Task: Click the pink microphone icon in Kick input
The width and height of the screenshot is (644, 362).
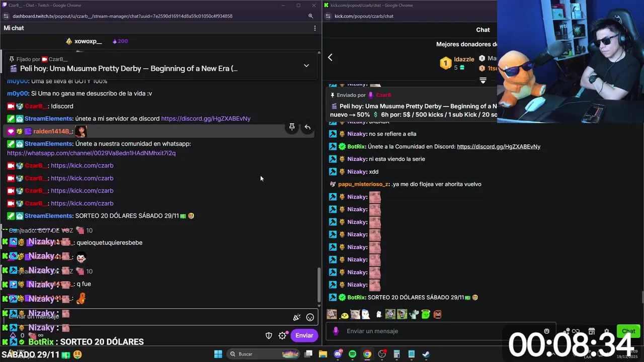Action: pos(336,331)
